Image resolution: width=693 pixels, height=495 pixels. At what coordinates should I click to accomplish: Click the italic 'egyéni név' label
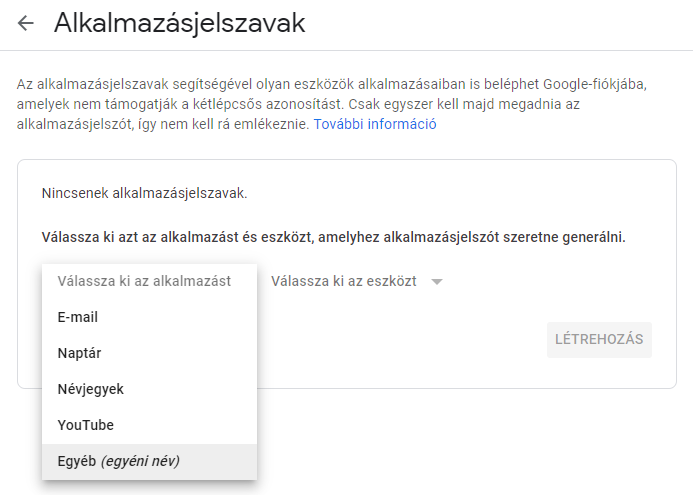point(141,461)
